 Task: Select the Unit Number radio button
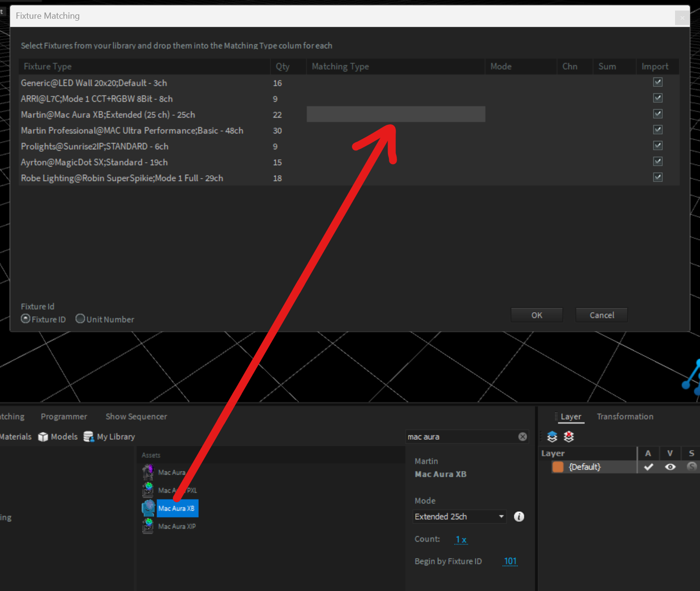[x=80, y=319]
